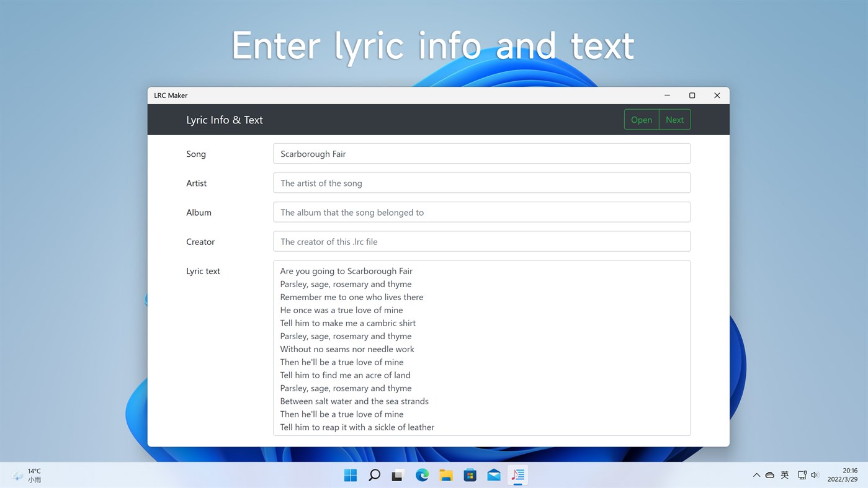Click inside the Album input field
The image size is (868, 488).
click(481, 211)
